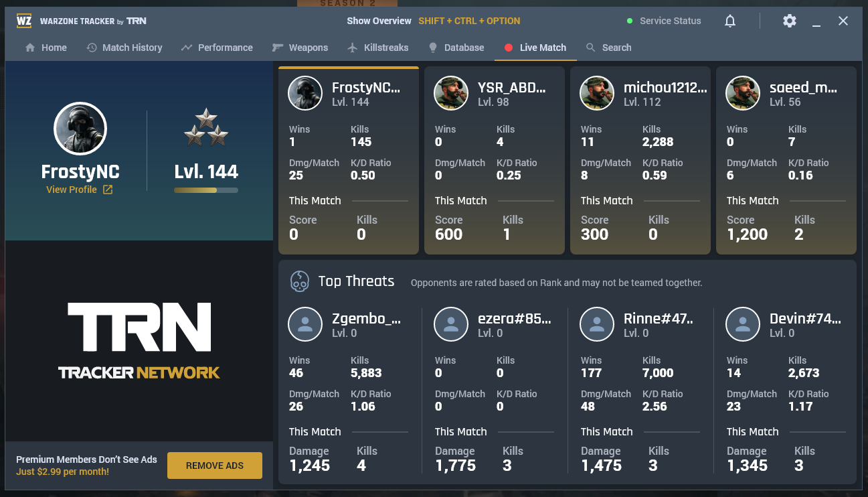The height and width of the screenshot is (497, 868).
Task: Click the Weapons gun icon
Action: (x=278, y=48)
